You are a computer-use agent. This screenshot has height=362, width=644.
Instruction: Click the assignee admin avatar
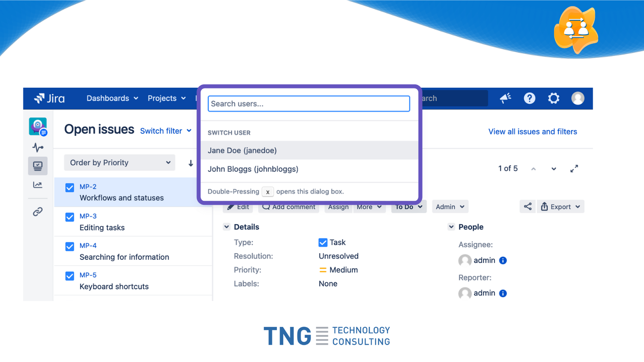pos(465,261)
